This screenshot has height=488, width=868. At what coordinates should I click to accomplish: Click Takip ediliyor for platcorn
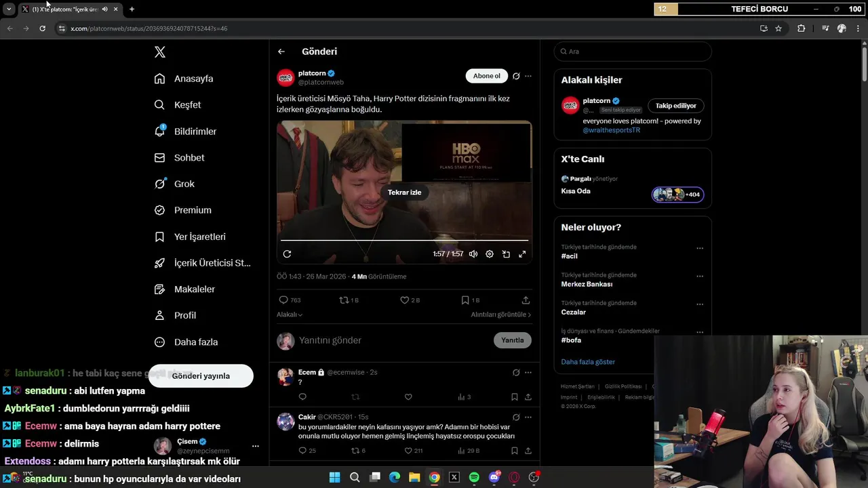pyautogui.click(x=675, y=106)
